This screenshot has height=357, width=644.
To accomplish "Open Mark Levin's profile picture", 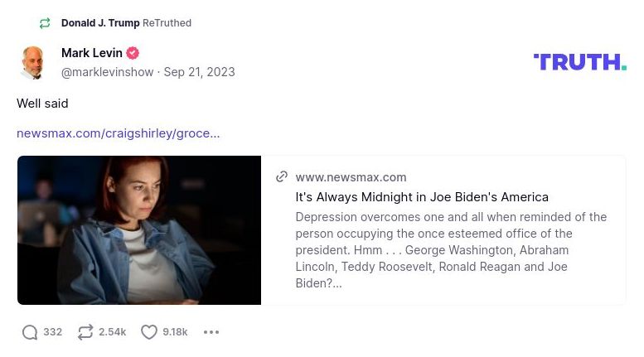I will [x=33, y=63].
